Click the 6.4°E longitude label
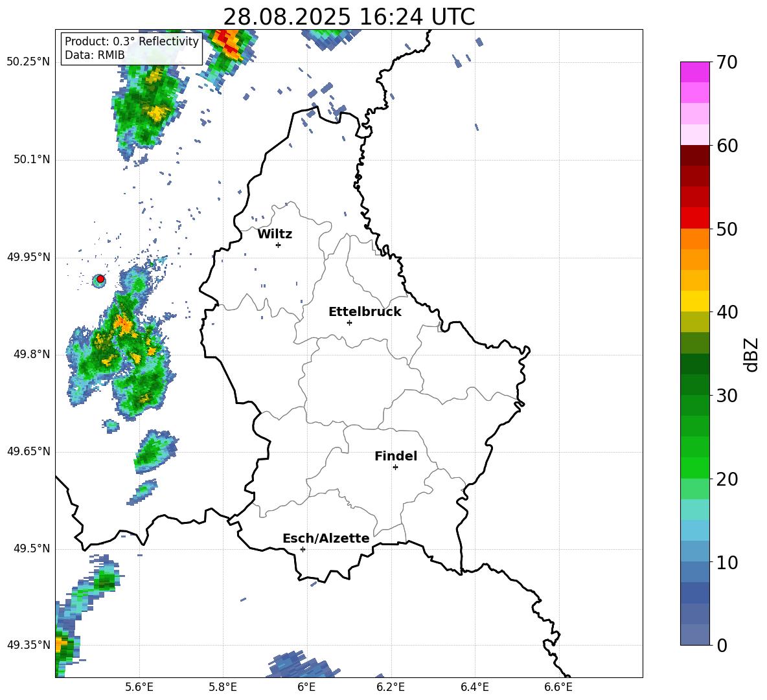Viewport: 767px width, 700px height. (474, 687)
